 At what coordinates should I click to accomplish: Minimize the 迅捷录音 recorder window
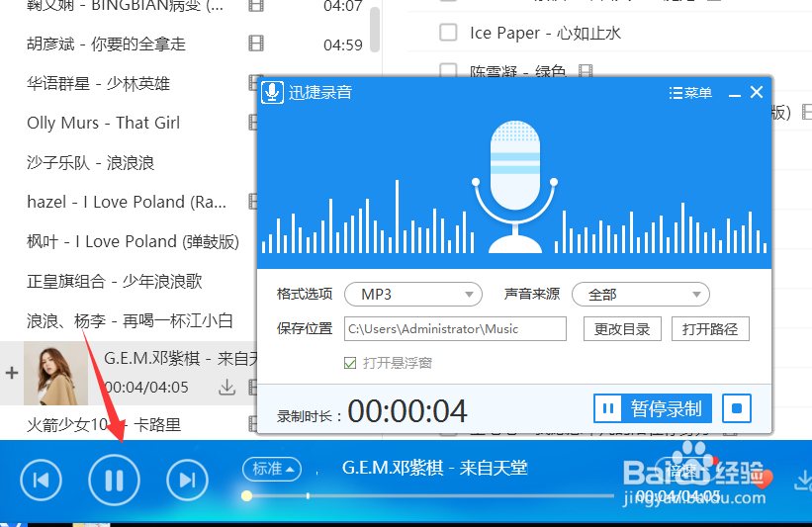point(734,94)
